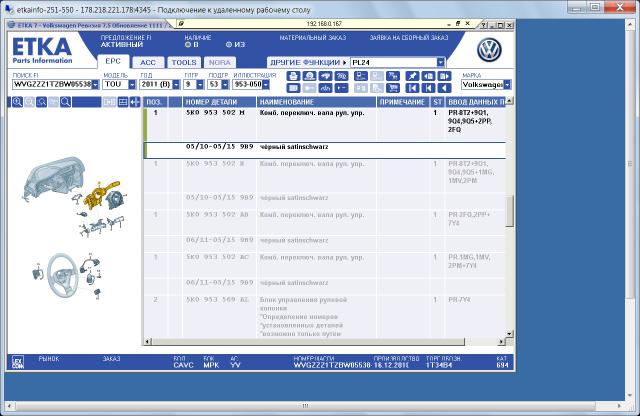Click scroll-up arrow of parts table scrollbar
Screen dimensions: 640x416
[509, 100]
